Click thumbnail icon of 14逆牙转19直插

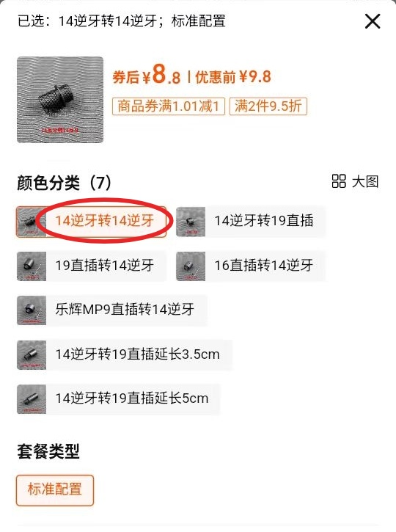[x=191, y=222]
